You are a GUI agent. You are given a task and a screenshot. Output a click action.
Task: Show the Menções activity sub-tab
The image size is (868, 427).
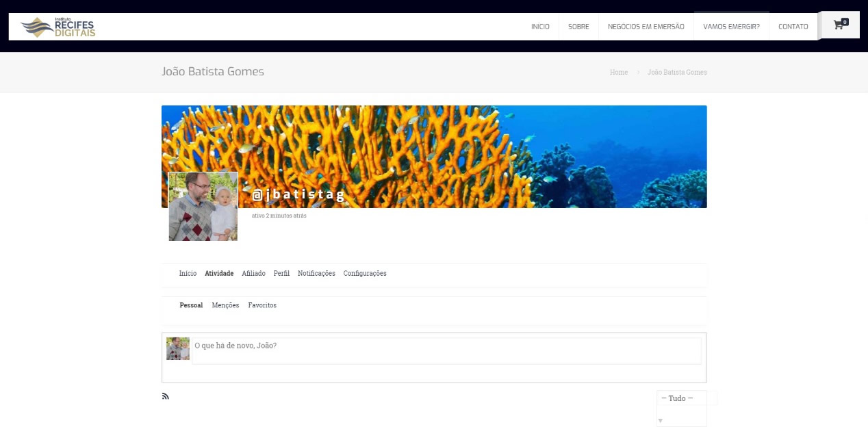[x=225, y=305]
